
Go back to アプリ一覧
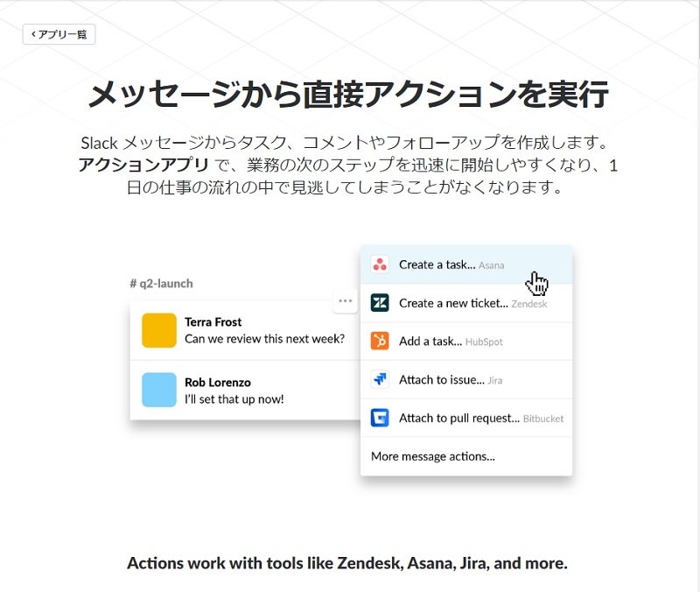point(59,34)
